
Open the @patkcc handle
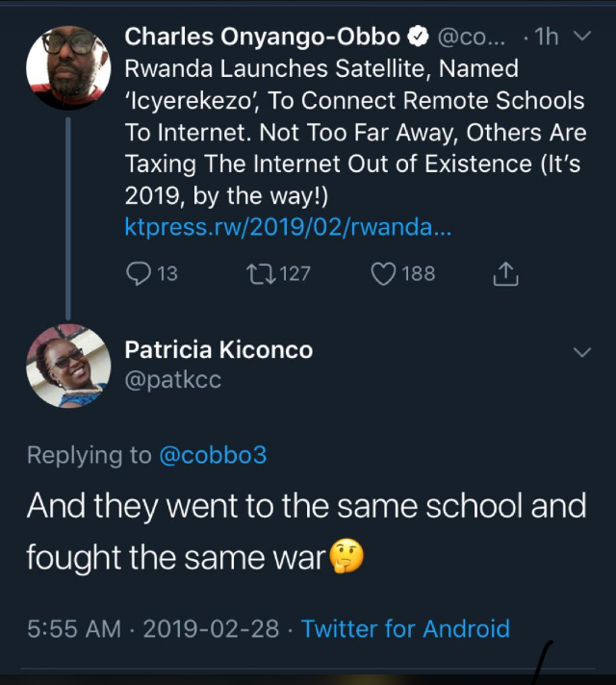(x=173, y=380)
